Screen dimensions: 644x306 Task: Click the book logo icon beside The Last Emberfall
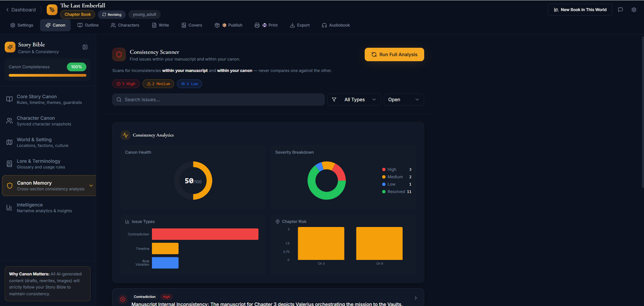[x=52, y=10]
